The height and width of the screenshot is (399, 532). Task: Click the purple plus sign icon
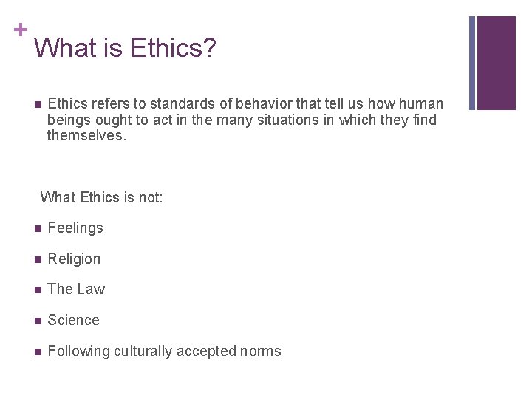tap(21, 30)
